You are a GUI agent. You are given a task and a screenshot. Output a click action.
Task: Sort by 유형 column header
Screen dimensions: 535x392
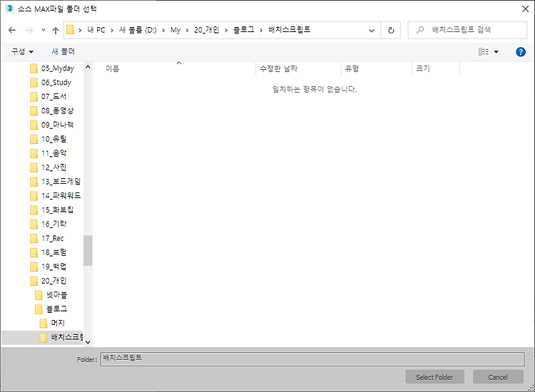[x=352, y=68]
